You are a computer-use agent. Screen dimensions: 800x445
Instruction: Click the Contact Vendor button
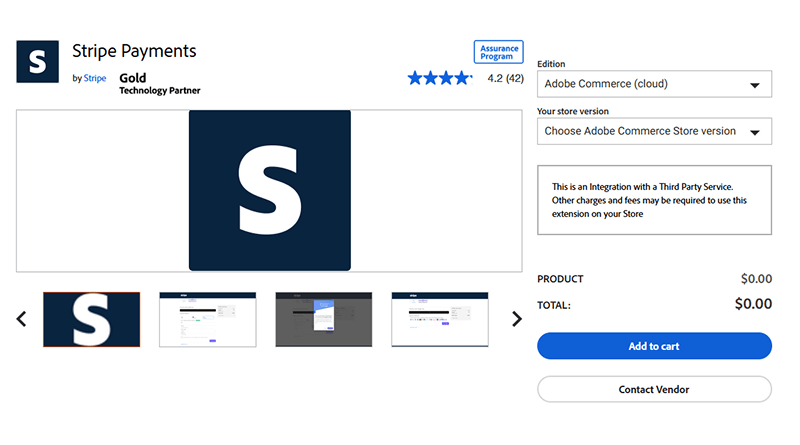tap(654, 389)
